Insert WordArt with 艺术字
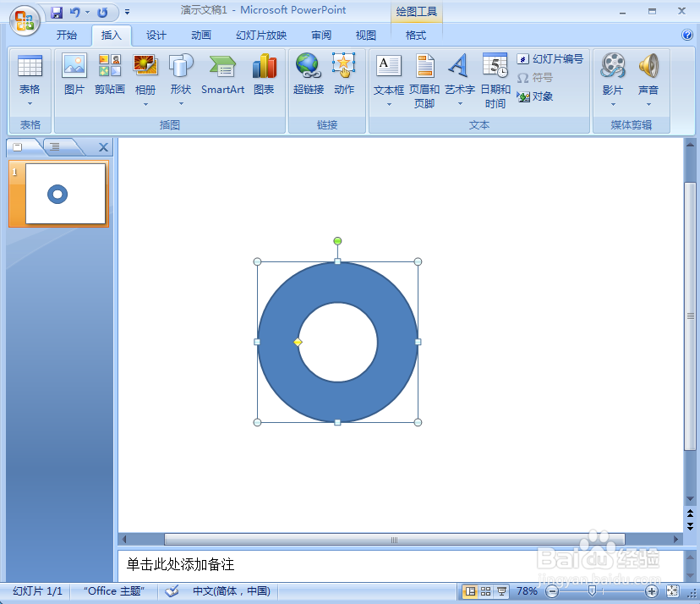 click(x=460, y=74)
